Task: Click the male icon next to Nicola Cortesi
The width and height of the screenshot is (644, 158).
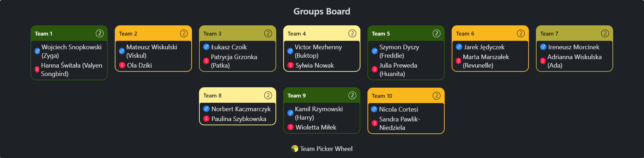Action: [374, 109]
